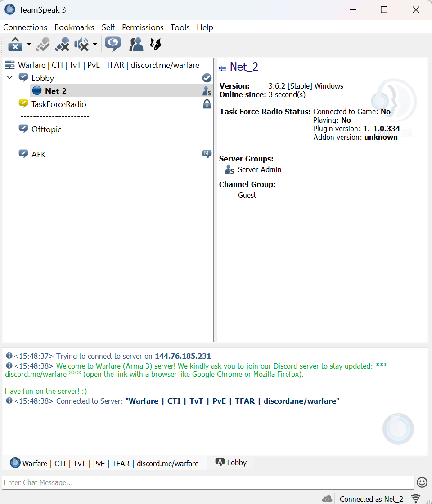This screenshot has width=432, height=504.
Task: Click the padlock icon beside TaskForceRadio
Action: [207, 104]
